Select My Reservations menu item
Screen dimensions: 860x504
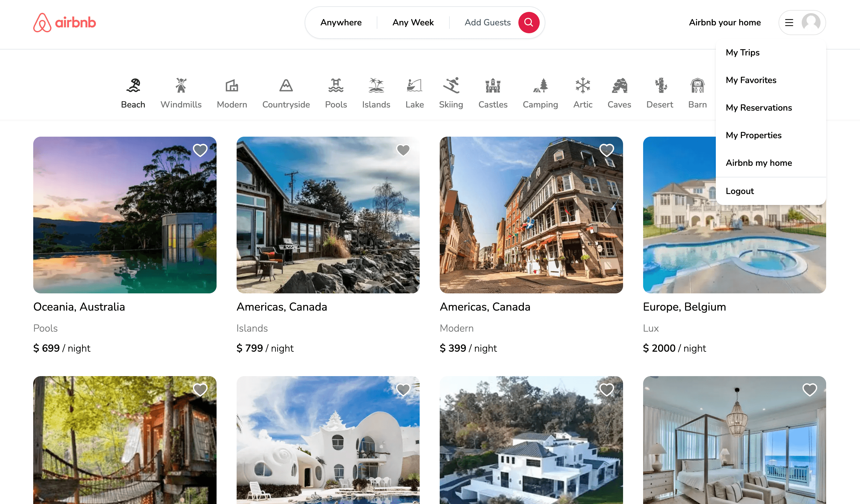(758, 108)
